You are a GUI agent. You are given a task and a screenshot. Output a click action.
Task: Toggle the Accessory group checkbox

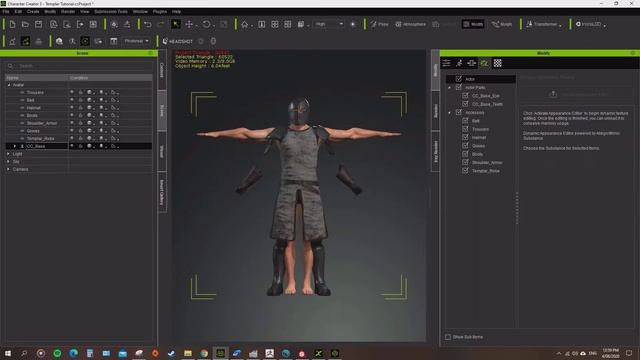[459, 112]
